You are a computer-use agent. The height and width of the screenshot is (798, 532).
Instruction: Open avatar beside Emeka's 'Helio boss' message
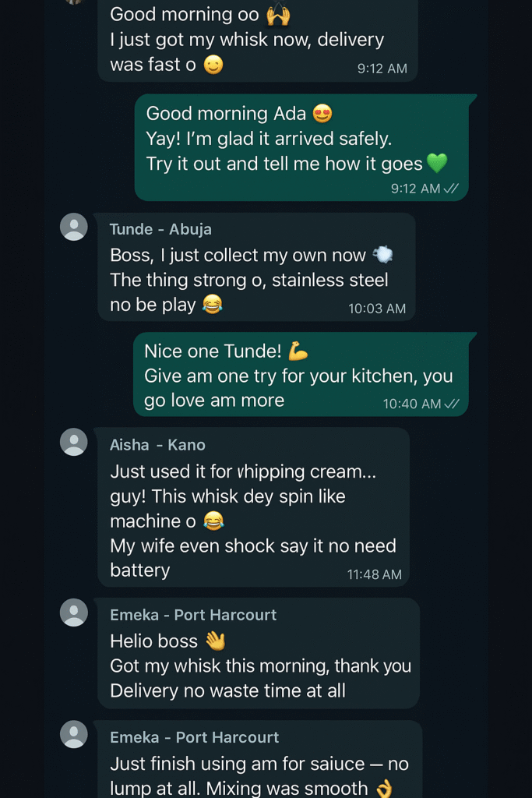[74, 612]
